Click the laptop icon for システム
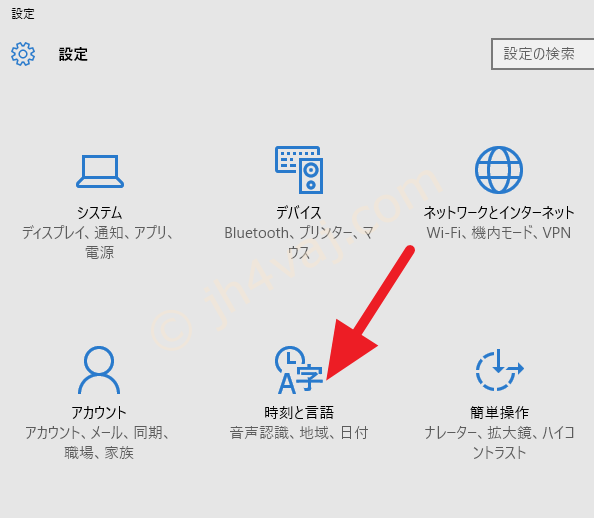Image resolution: width=594 pixels, height=518 pixels. tap(100, 171)
